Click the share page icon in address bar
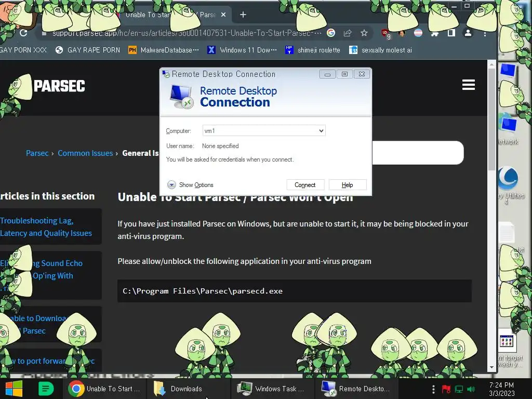Image resolution: width=532 pixels, height=399 pixels. click(x=348, y=33)
